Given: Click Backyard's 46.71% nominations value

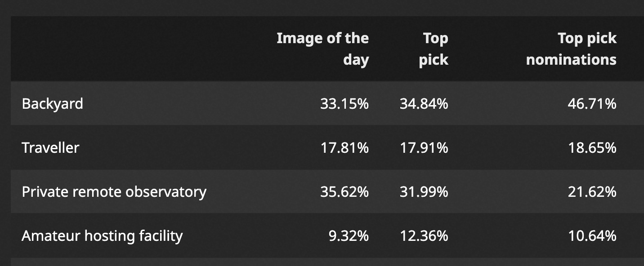Looking at the screenshot, I should tap(592, 104).
